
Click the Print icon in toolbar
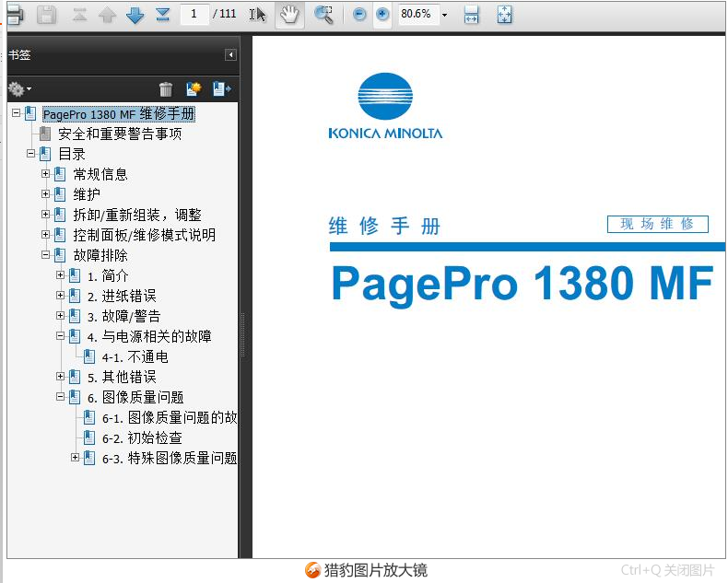[14, 15]
